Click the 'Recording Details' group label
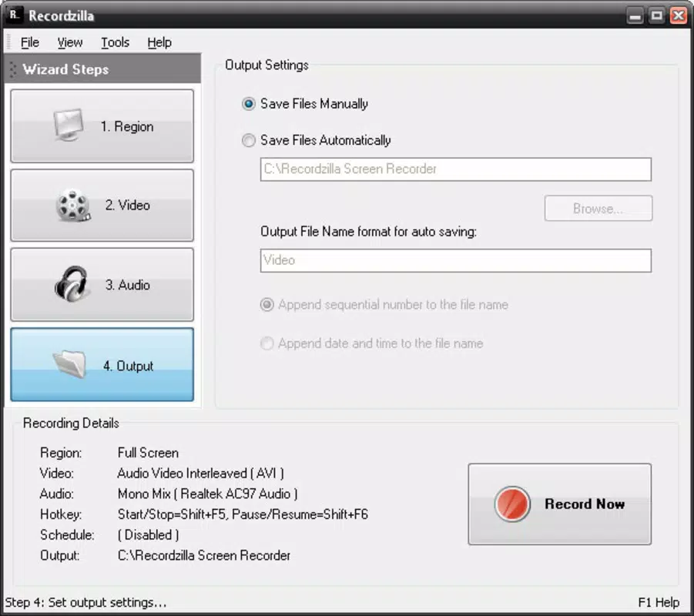This screenshot has width=694, height=616. 71,423
